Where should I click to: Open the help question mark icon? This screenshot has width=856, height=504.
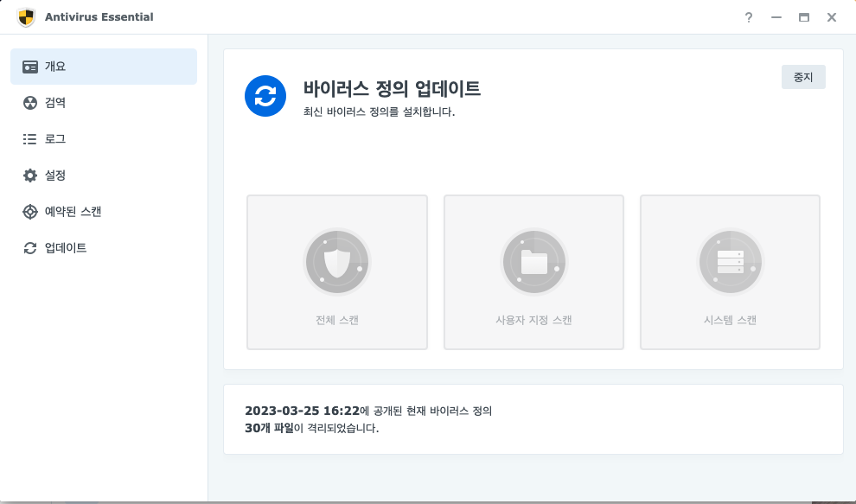pos(749,17)
